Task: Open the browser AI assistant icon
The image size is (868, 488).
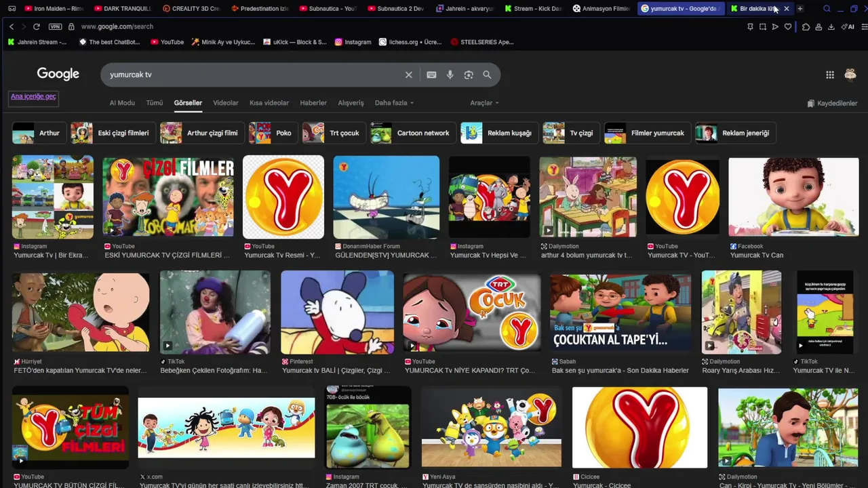Action: tap(848, 26)
